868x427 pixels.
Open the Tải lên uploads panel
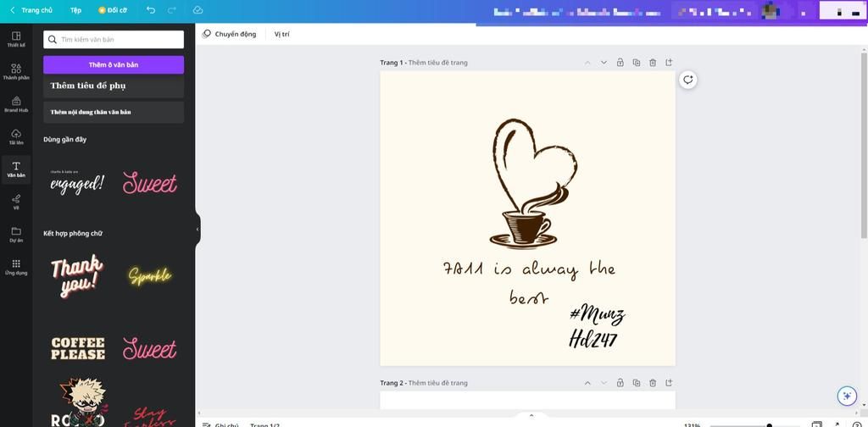tap(16, 136)
